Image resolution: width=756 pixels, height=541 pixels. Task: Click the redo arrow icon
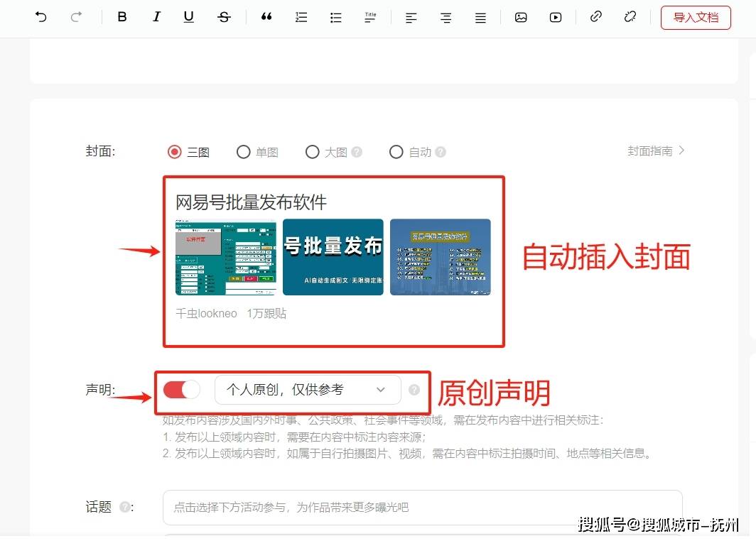tap(76, 17)
